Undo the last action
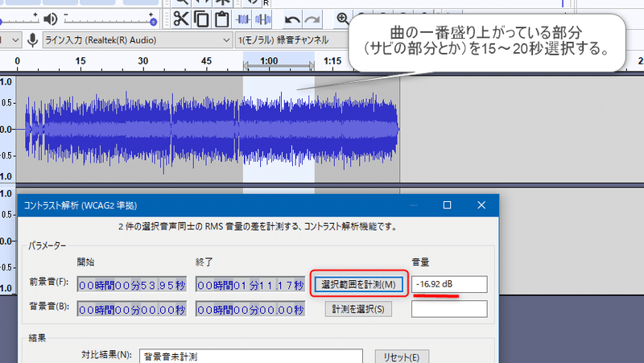The height and width of the screenshot is (363, 644). point(292,19)
